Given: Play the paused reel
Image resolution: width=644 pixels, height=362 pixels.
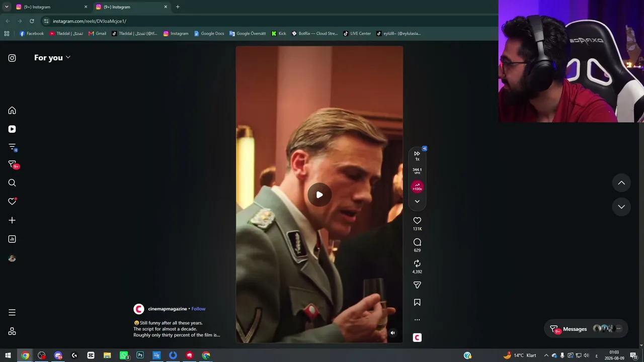Looking at the screenshot, I should [319, 195].
